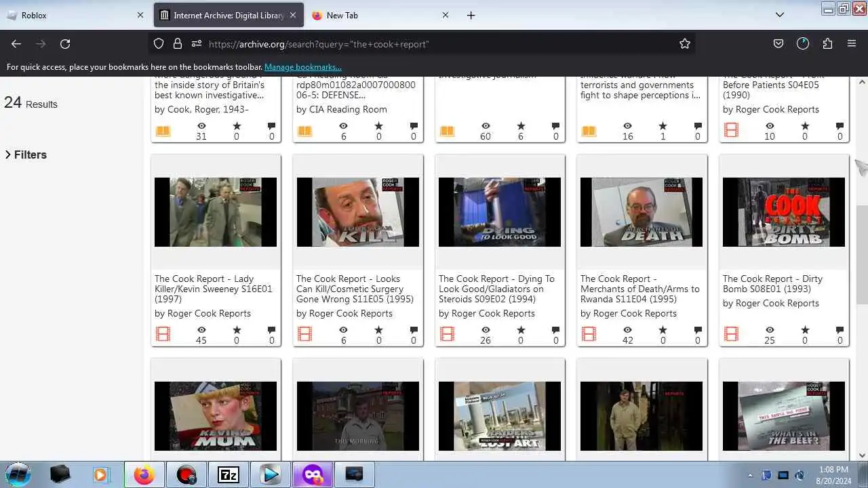Open Looks Can Kill video thumbnail

click(357, 212)
